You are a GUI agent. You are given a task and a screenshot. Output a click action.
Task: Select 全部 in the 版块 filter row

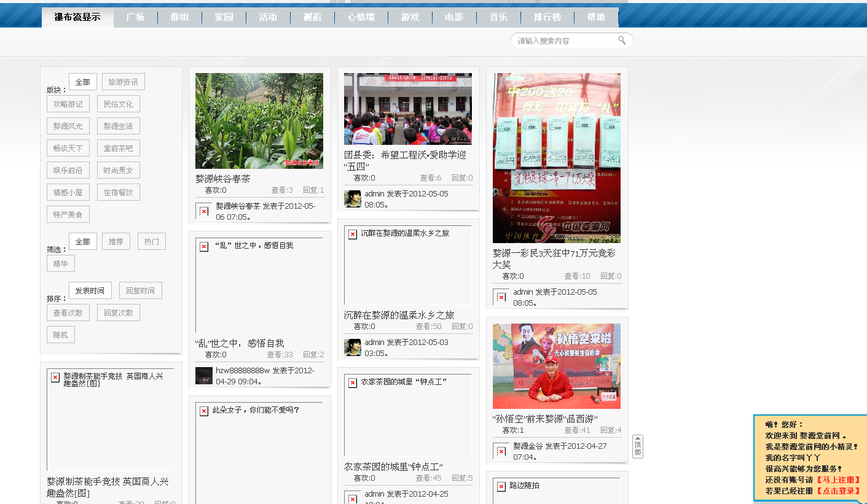[x=83, y=82]
